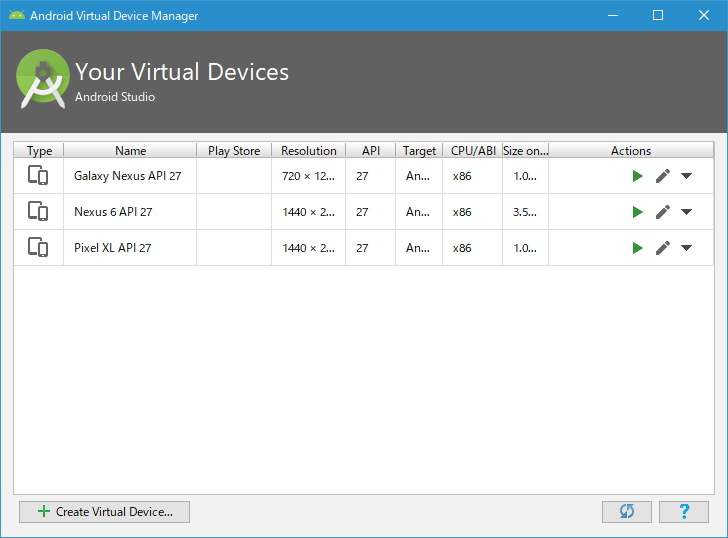Click resolution cell 720 × 12...
Image resolution: width=728 pixels, height=538 pixels.
pyautogui.click(x=308, y=176)
